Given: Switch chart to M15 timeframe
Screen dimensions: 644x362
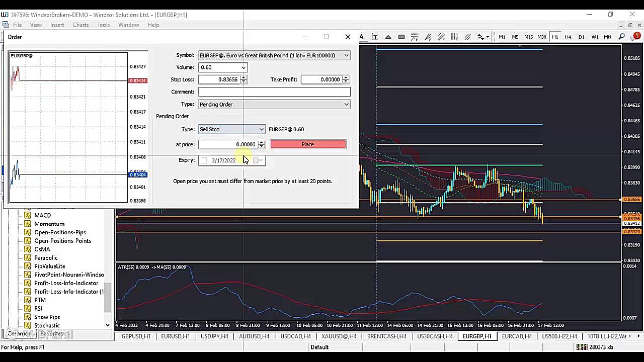Looking at the screenshot, I should 528,37.
